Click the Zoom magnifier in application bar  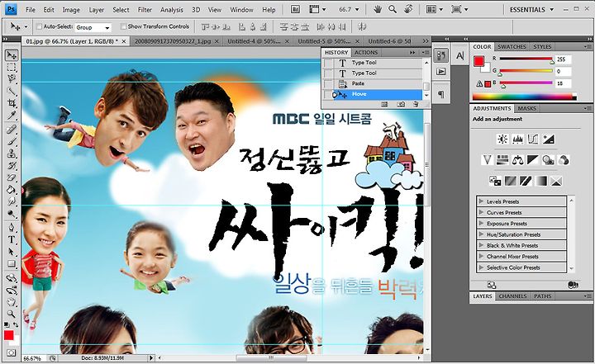(393, 9)
